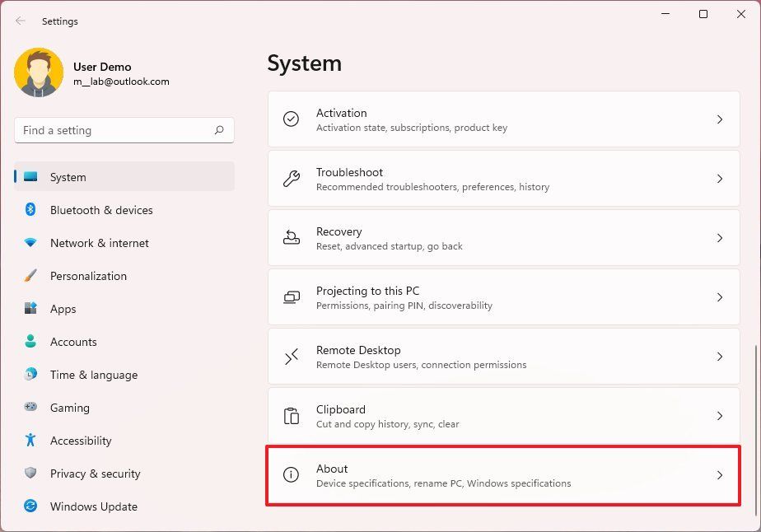Click the Clipboard icon in the Clipboard row
Image resolution: width=761 pixels, height=532 pixels.
[291, 416]
